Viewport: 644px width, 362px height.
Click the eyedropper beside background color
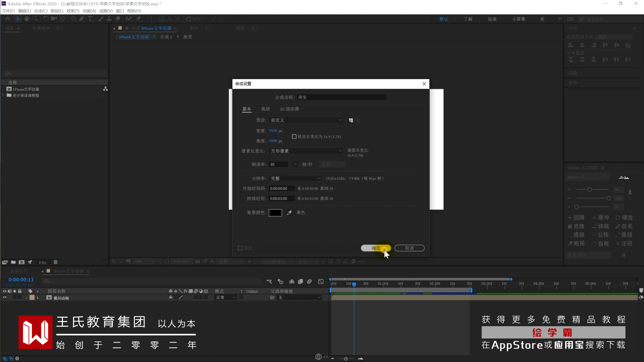[x=289, y=213]
